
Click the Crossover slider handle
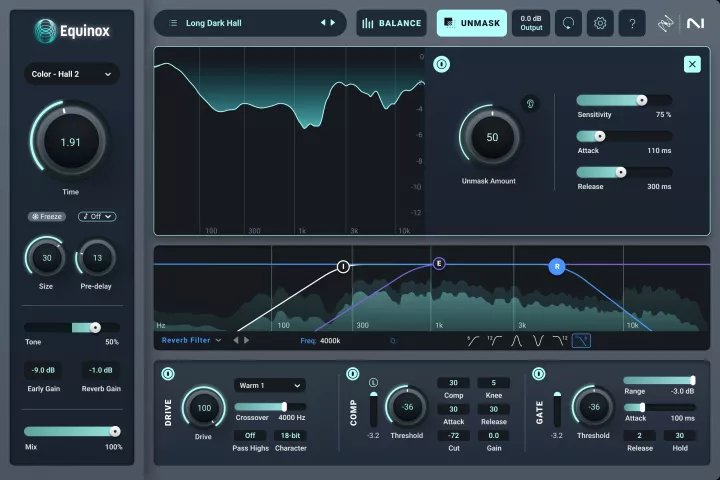284,407
